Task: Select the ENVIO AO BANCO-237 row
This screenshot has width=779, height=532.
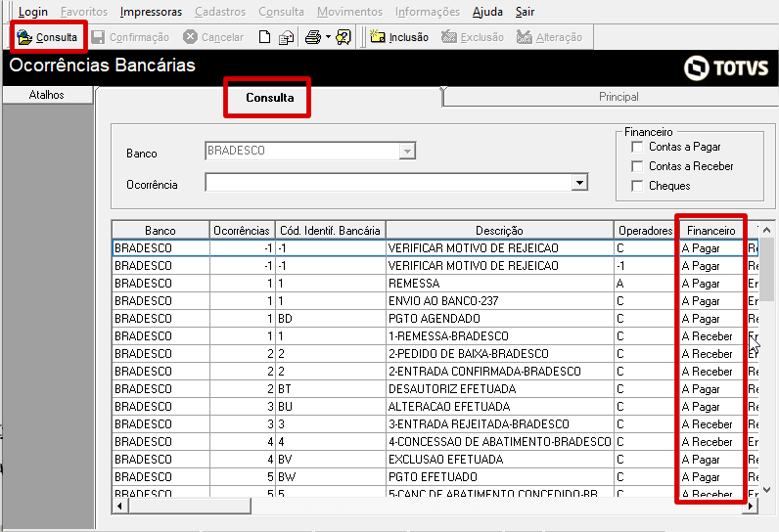Action: pos(435,301)
